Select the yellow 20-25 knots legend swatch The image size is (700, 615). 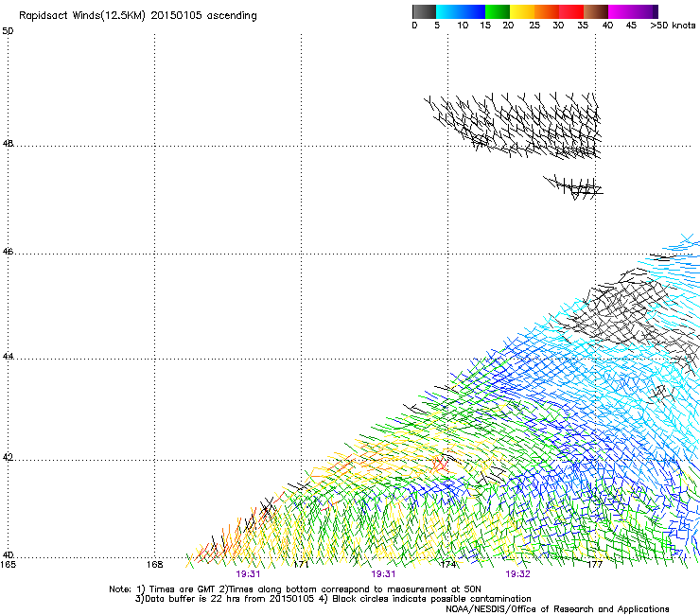tap(522, 11)
